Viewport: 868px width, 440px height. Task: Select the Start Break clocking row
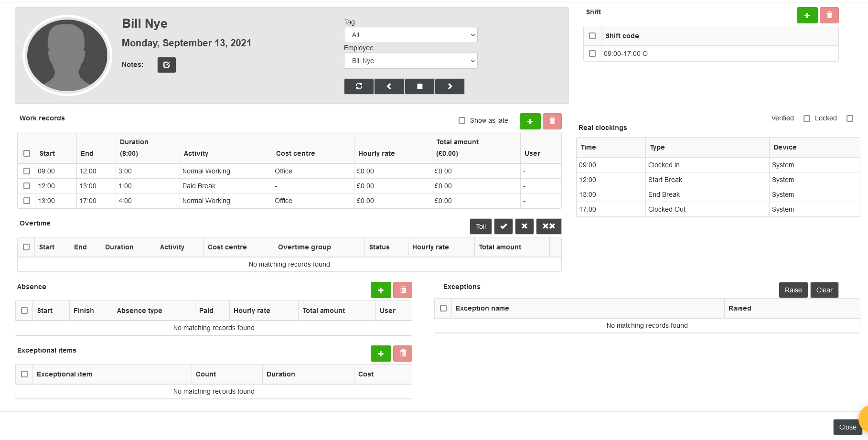[x=718, y=180]
